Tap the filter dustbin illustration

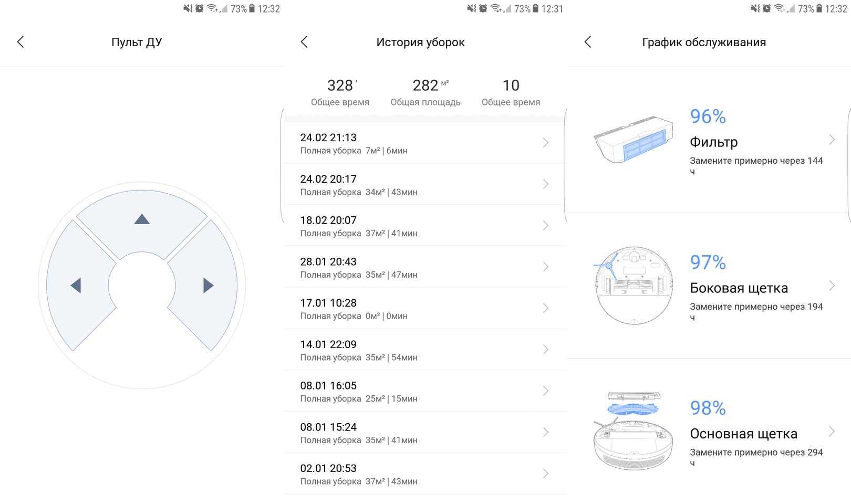634,140
